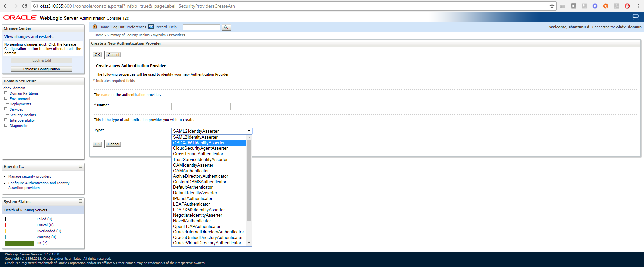Open Configure Authentication and Identity Assertion providers
The image size is (644, 267).
39,185
